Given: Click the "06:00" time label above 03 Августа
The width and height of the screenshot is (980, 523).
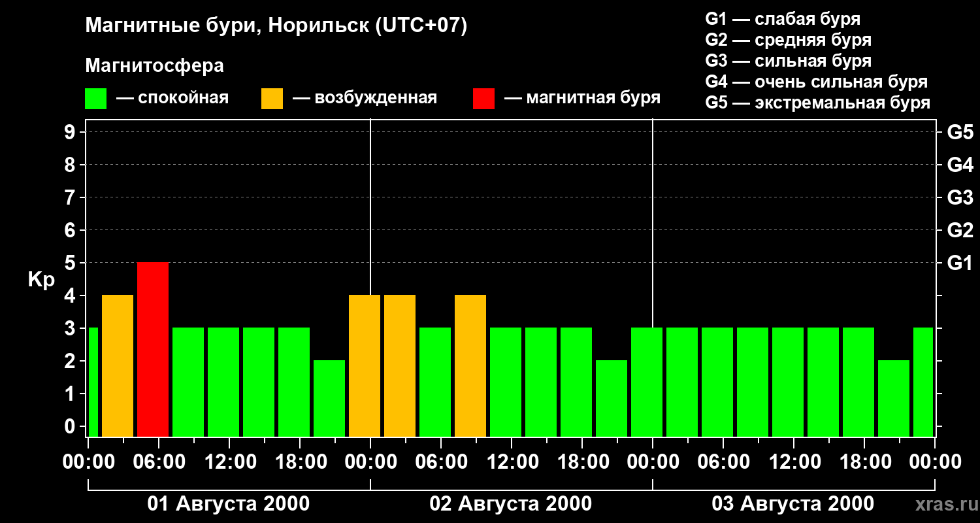Looking at the screenshot, I should (x=724, y=462).
